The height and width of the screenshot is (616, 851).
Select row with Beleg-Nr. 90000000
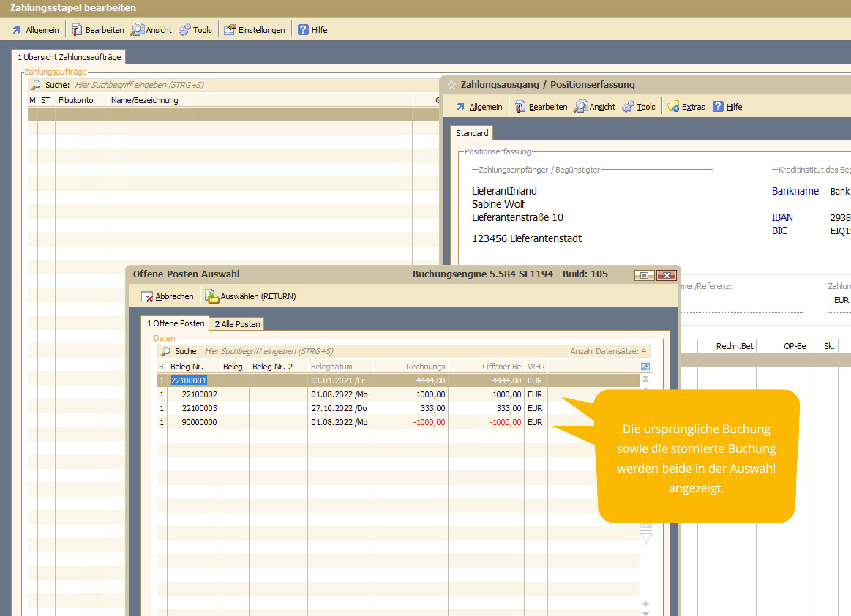point(199,422)
